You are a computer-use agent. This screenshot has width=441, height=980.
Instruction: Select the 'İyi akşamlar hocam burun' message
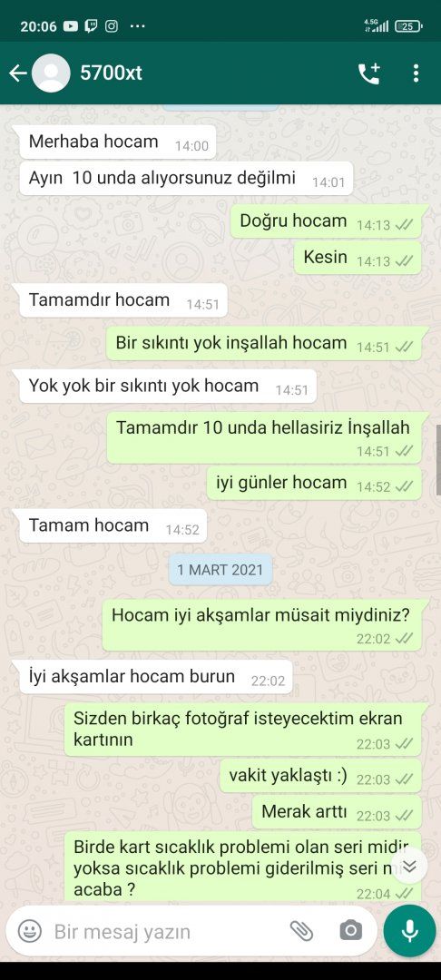(x=156, y=678)
